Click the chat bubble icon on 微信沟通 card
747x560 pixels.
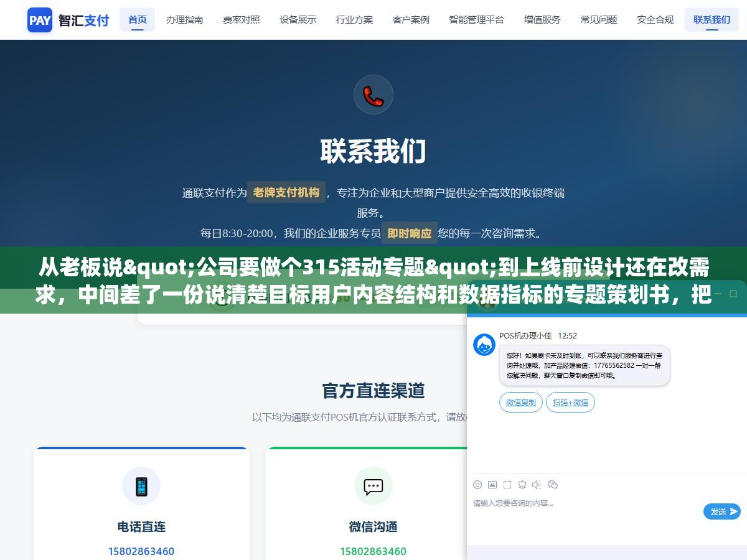click(x=374, y=486)
